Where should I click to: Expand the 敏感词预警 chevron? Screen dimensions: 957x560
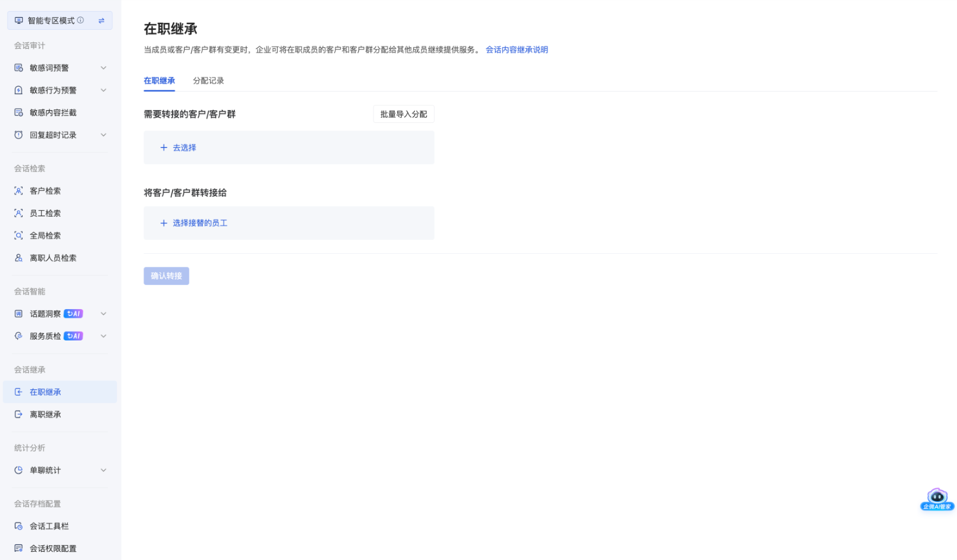point(103,68)
